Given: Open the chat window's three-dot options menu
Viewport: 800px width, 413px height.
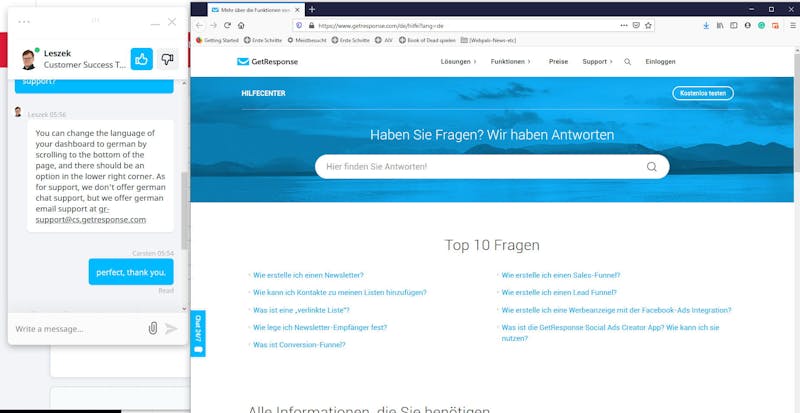Looking at the screenshot, I should pyautogui.click(x=24, y=21).
